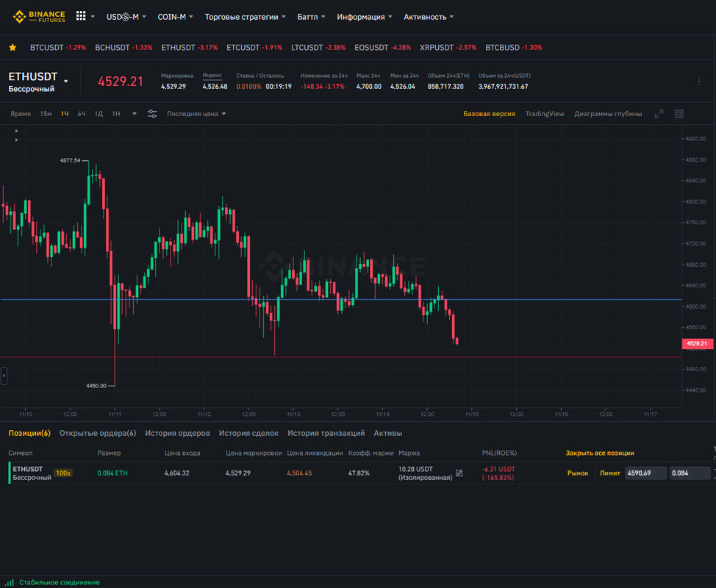Select the Время timeframe option
This screenshot has height=588, width=716.
[21, 114]
